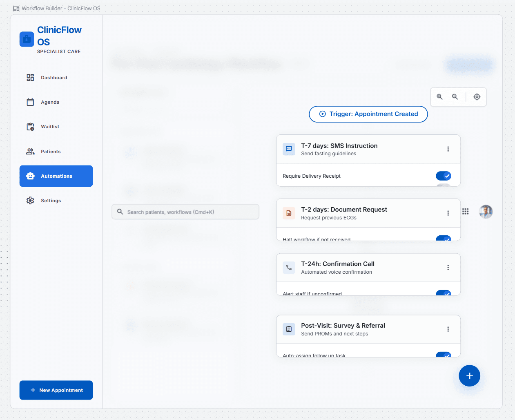This screenshot has height=420, width=515.
Task: Click the Confirmation Call phone icon
Action: [x=289, y=268]
